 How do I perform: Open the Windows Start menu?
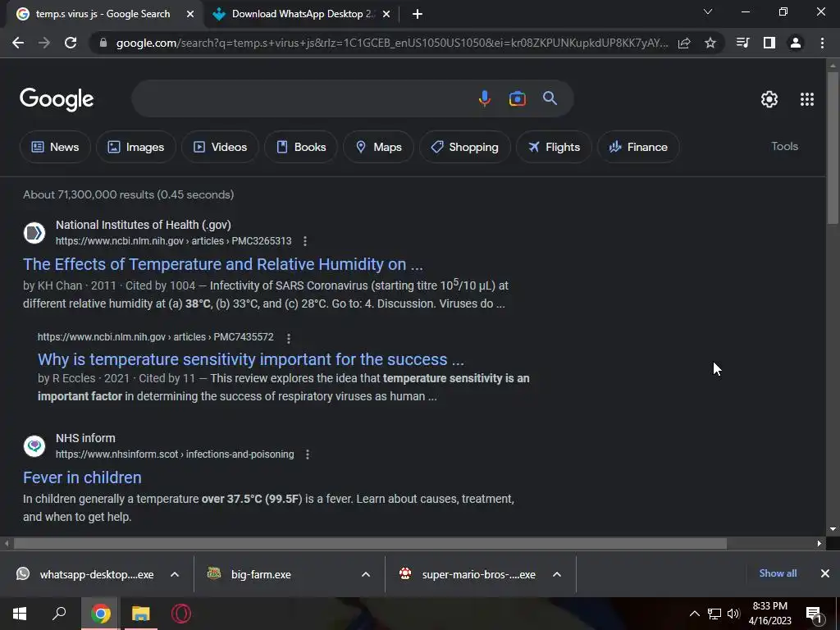pyautogui.click(x=20, y=614)
